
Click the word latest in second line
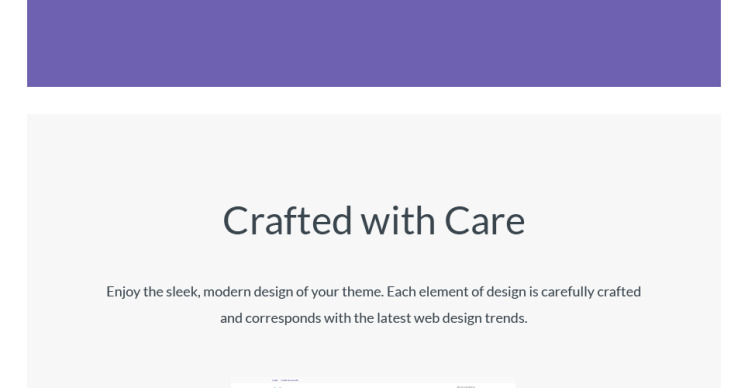click(x=394, y=318)
